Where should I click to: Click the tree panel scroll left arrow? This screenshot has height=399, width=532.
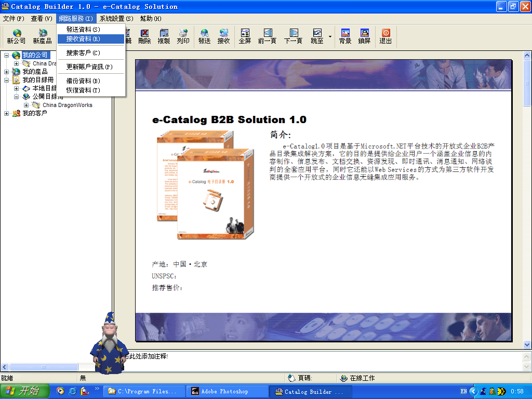tap(5, 367)
